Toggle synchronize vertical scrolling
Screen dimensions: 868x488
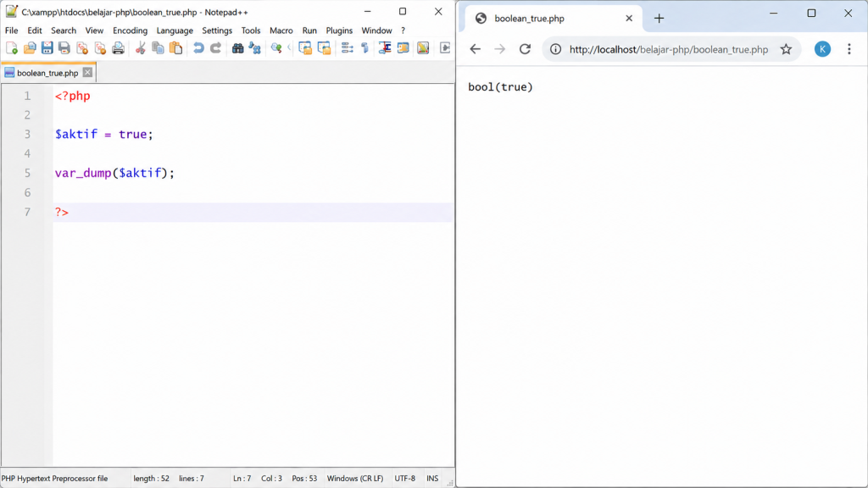[305, 48]
